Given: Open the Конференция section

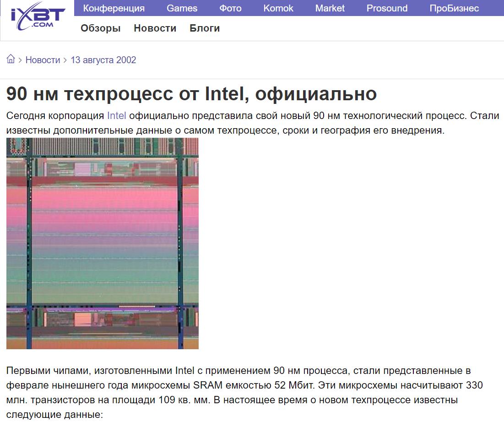Looking at the screenshot, I should (x=114, y=8).
